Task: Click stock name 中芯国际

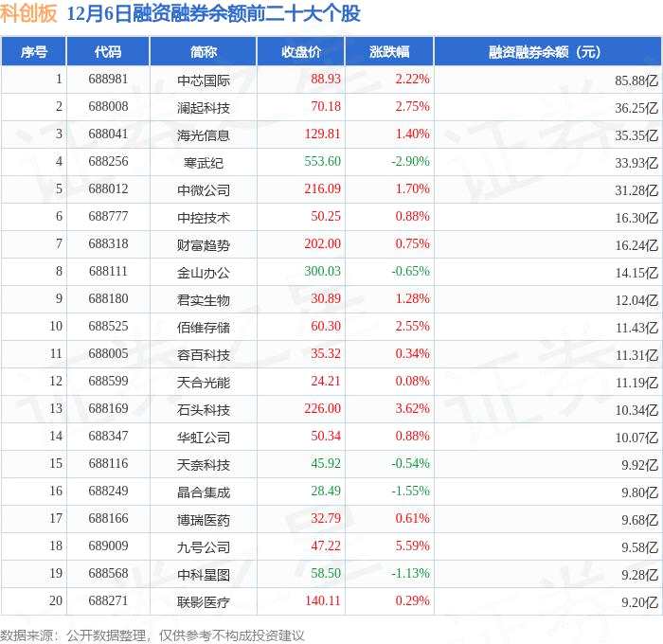Action: 204,80
